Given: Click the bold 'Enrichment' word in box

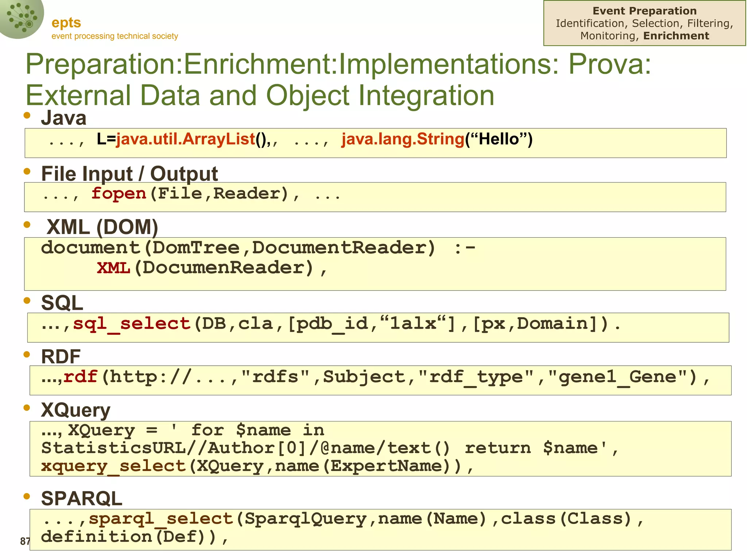Looking at the screenshot, I should pyautogui.click(x=676, y=36).
